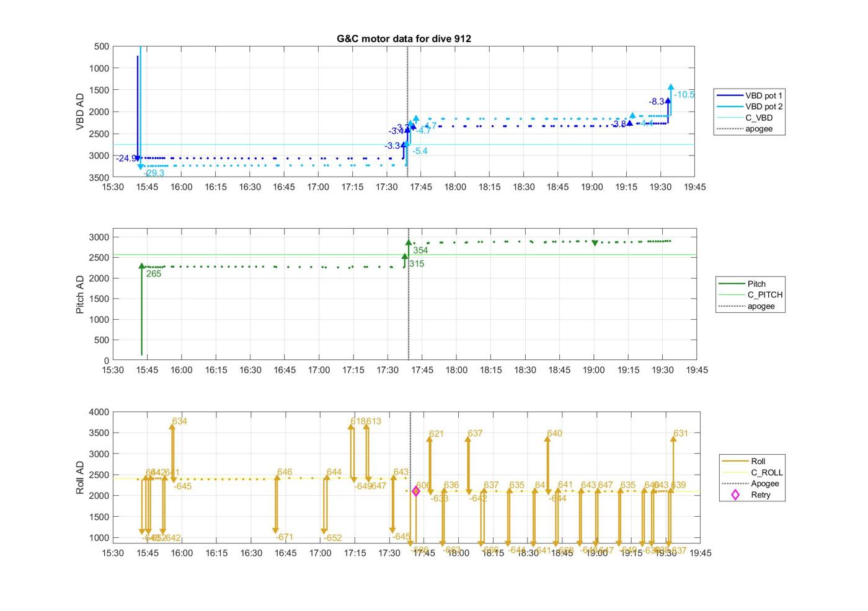Click the '-671' label in the Roll plot
Viewport: 868px width, 611px height.
(x=285, y=537)
